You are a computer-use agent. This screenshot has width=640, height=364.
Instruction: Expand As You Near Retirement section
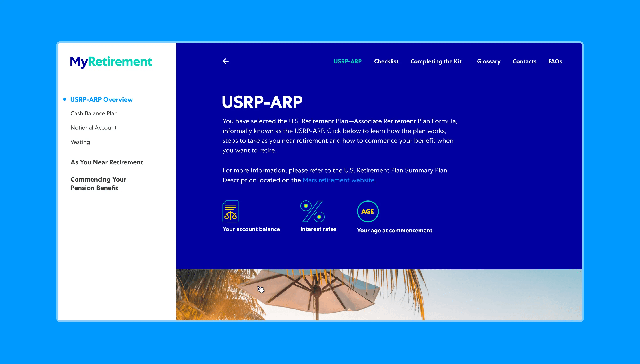point(107,162)
